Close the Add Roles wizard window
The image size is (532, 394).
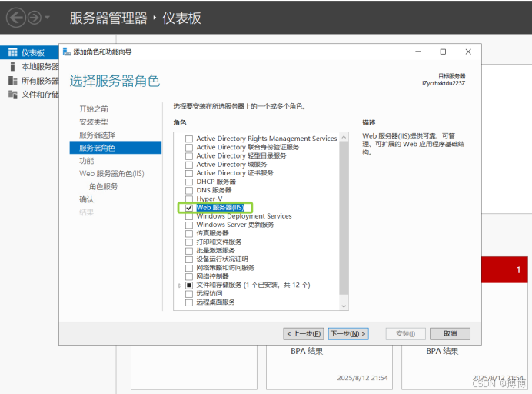(468, 52)
